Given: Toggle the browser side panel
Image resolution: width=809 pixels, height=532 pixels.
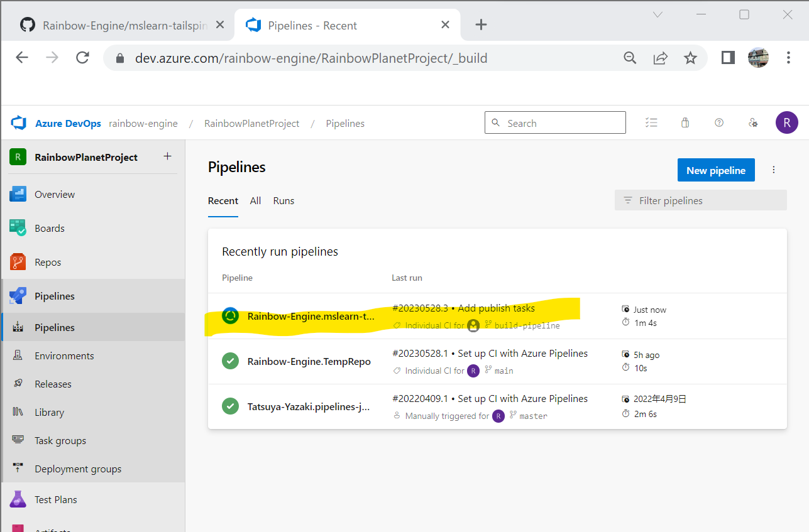Looking at the screenshot, I should [x=728, y=58].
